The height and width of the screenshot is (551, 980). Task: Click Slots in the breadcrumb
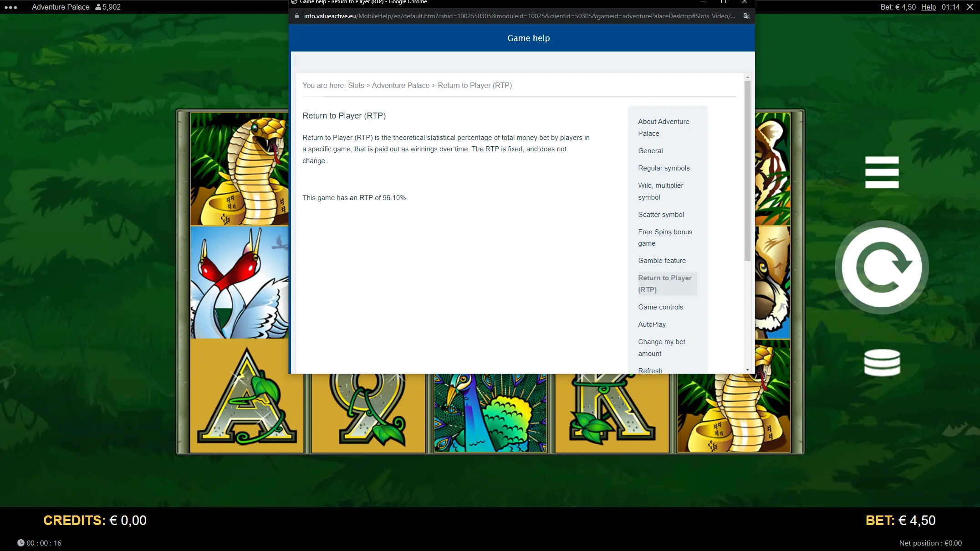tap(356, 86)
